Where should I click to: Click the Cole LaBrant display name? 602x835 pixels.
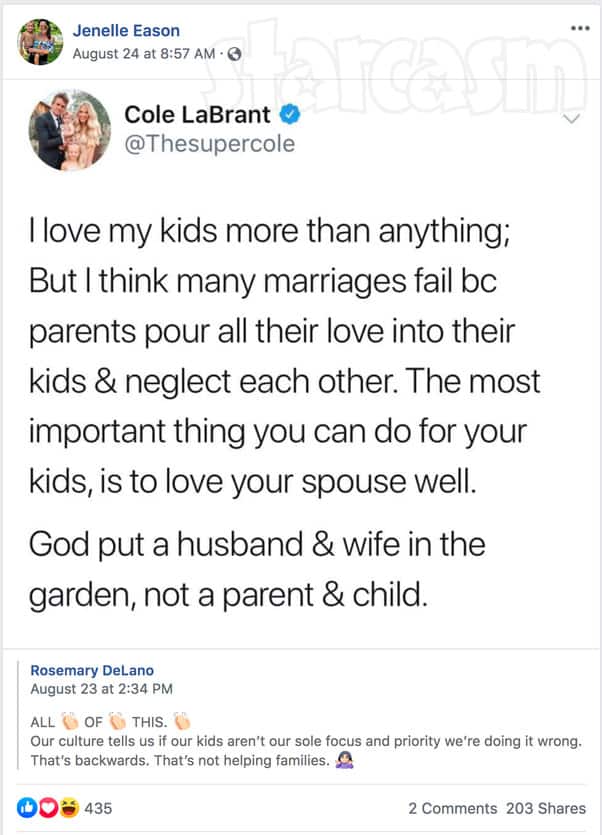pyautogui.click(x=199, y=116)
